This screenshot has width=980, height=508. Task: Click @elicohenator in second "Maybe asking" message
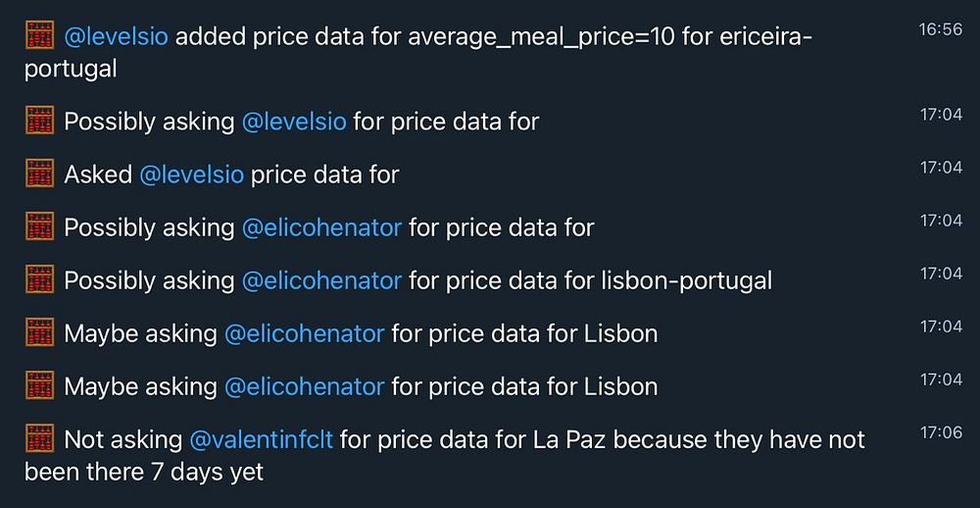click(x=304, y=386)
